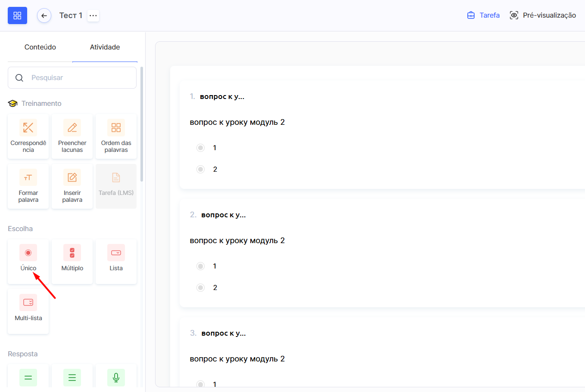Select radio option 1 in question 1

[x=201, y=148]
